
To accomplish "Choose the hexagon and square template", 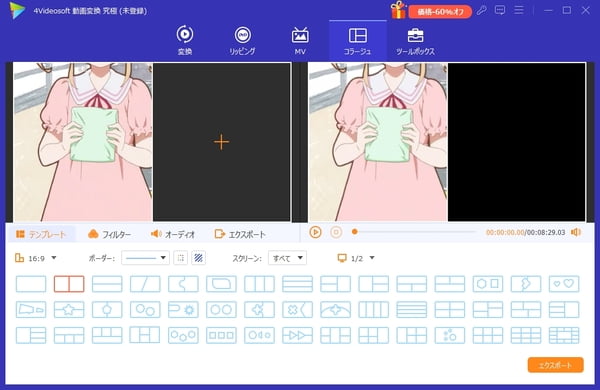I will (x=488, y=284).
